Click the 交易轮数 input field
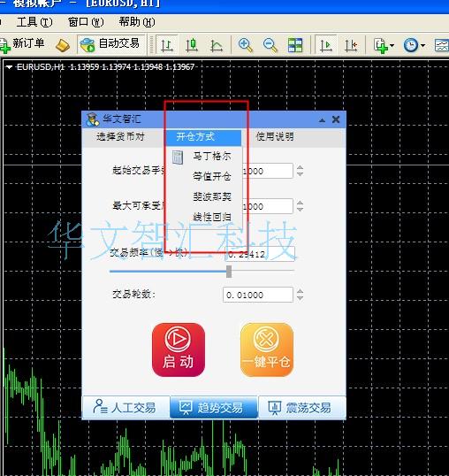Viewport: 449px width, 476px height. click(258, 295)
